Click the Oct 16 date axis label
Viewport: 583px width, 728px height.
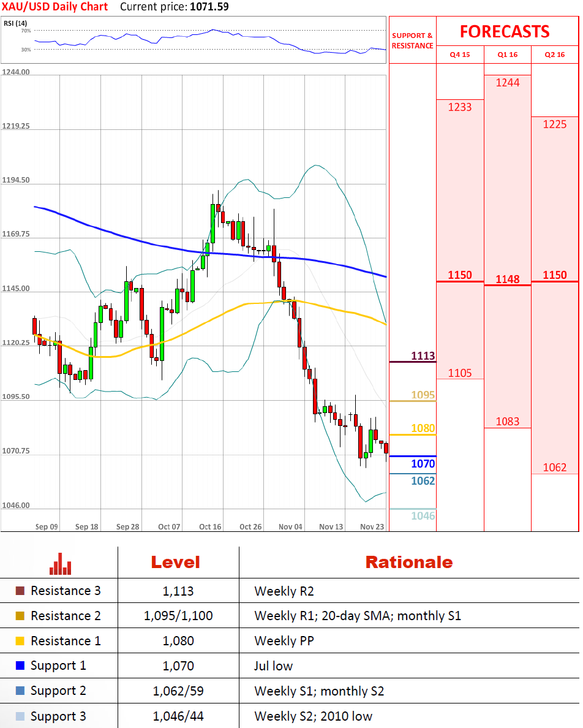pos(210,526)
